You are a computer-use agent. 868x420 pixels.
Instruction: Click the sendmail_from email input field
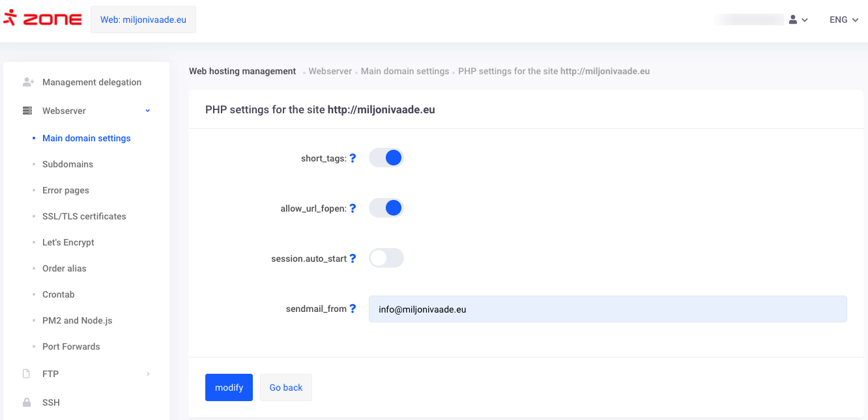click(x=607, y=309)
